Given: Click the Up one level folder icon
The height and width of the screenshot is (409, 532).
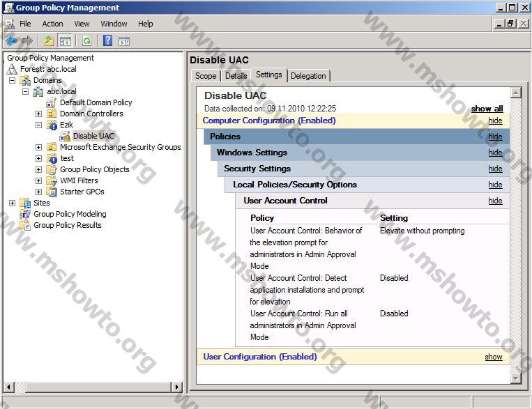Looking at the screenshot, I should [x=49, y=41].
